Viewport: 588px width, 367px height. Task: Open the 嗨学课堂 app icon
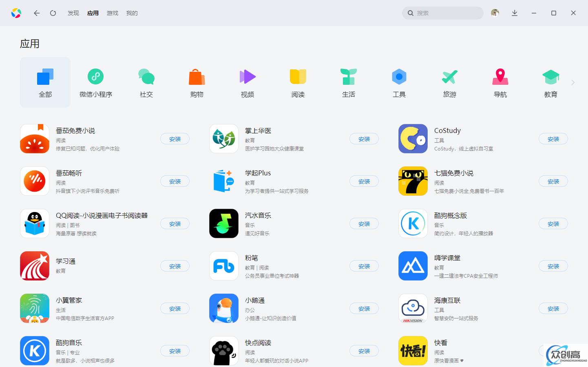413,266
